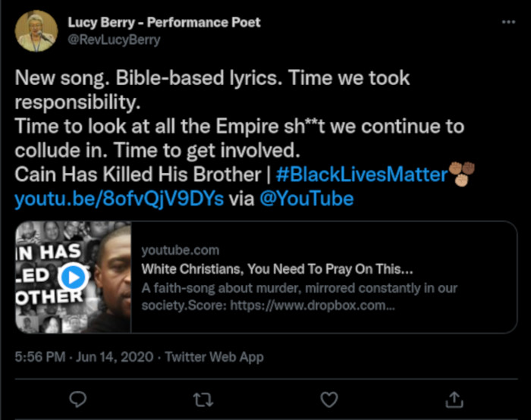Click Lucy Berry's profile avatar

point(36,31)
